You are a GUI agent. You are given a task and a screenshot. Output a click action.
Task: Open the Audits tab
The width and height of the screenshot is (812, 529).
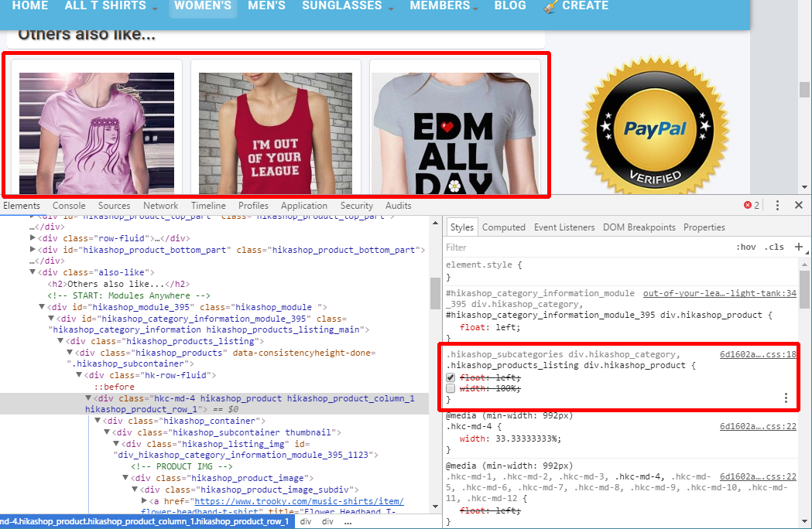[398, 206]
